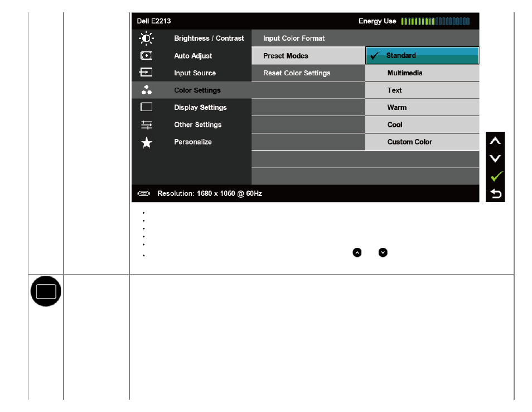
Task: Click the Auto Adjust icon
Action: click(146, 55)
